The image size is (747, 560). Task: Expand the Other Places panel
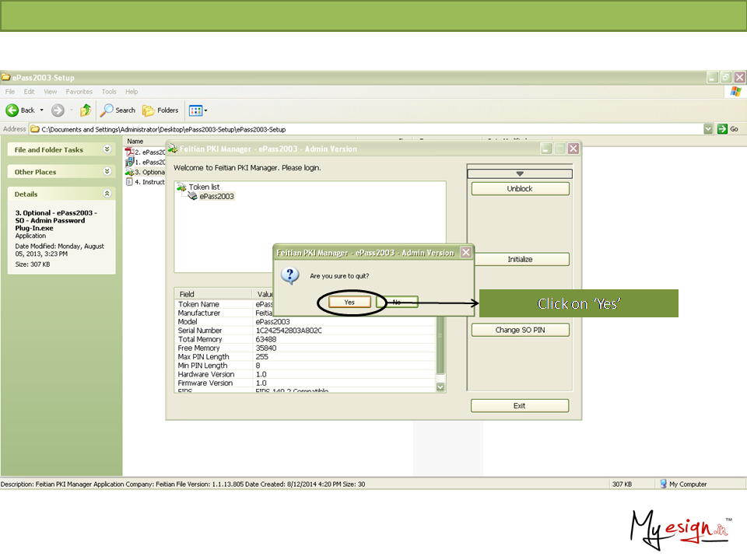[107, 172]
